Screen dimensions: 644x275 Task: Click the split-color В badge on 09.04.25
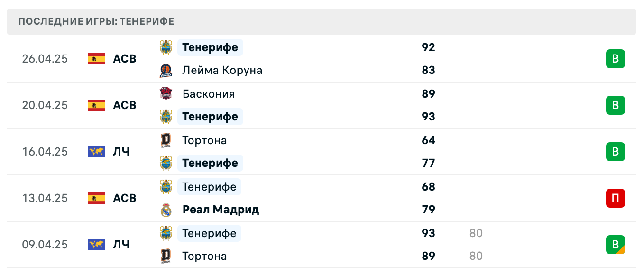point(615,245)
